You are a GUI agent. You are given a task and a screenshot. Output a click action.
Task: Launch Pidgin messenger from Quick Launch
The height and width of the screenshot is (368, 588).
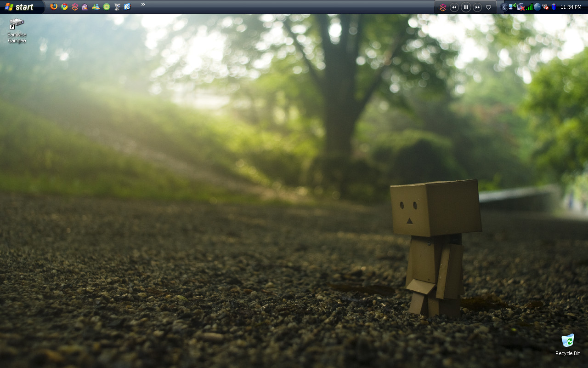tap(85, 6)
